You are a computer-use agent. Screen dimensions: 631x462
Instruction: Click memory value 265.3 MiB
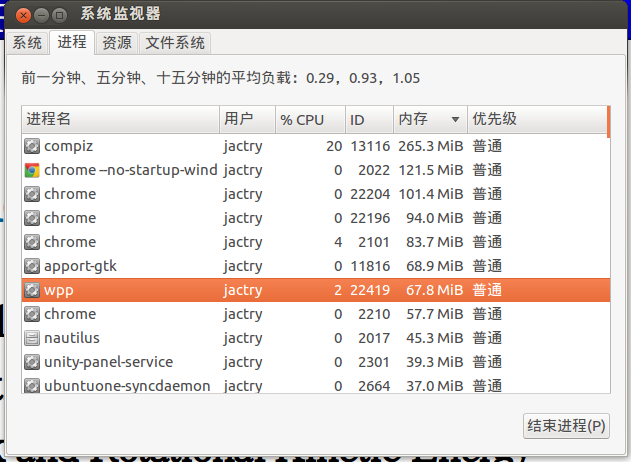431,146
